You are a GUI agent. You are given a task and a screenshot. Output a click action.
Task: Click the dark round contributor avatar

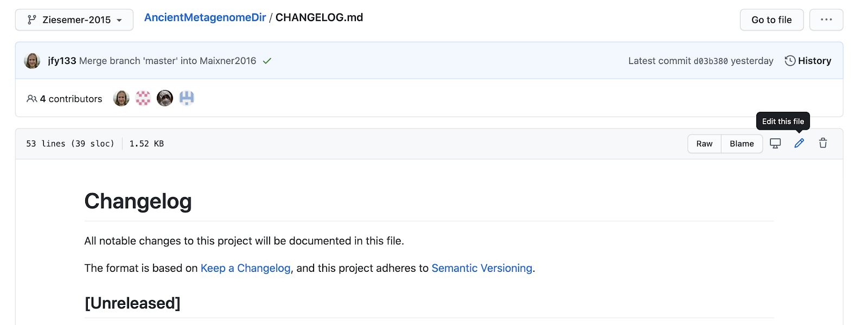(x=165, y=98)
